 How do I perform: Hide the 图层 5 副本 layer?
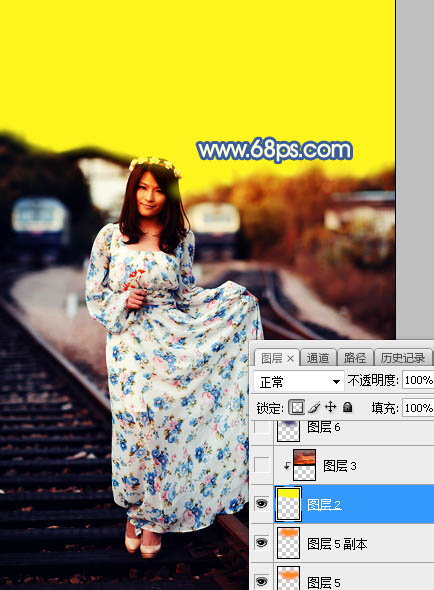tap(262, 543)
